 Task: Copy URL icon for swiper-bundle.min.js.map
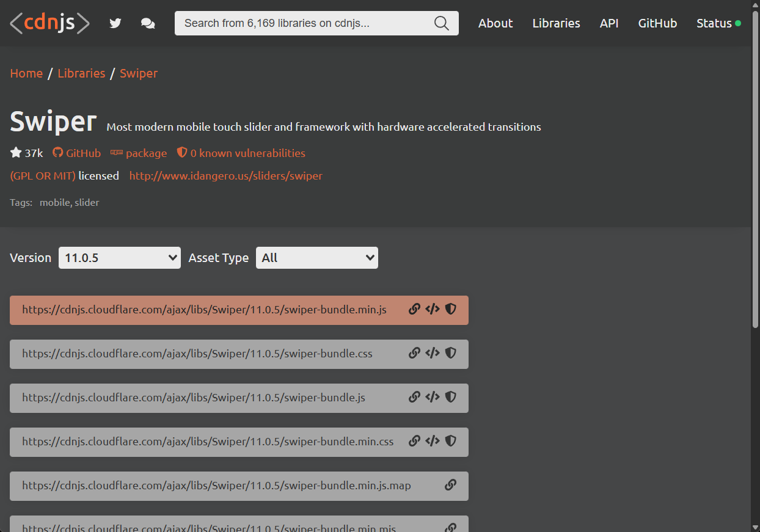[x=451, y=485]
